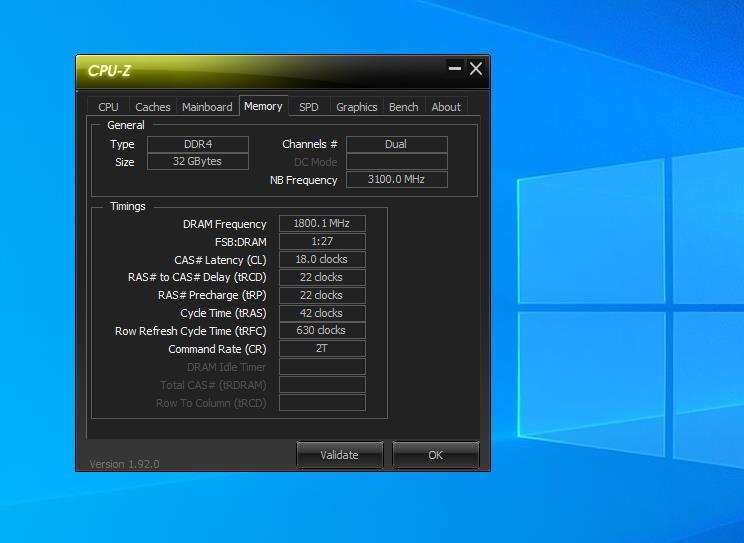Switch to the Bench tab

(x=404, y=107)
